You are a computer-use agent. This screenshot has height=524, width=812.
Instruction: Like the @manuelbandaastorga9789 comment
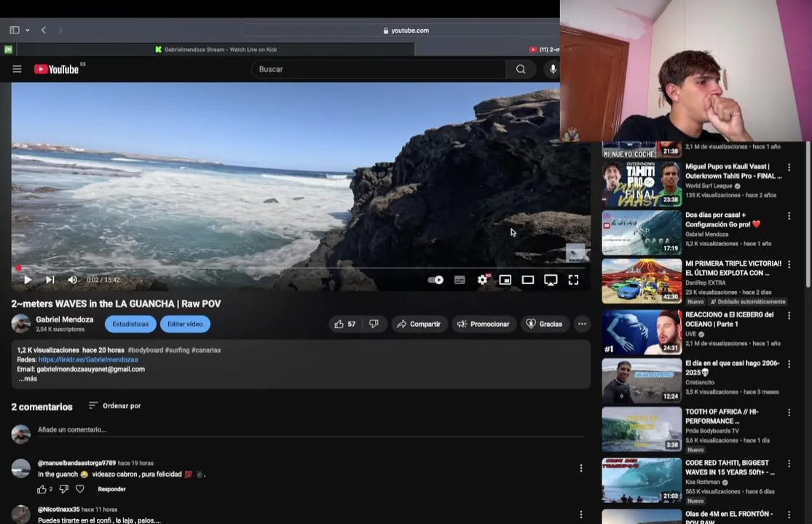click(42, 489)
